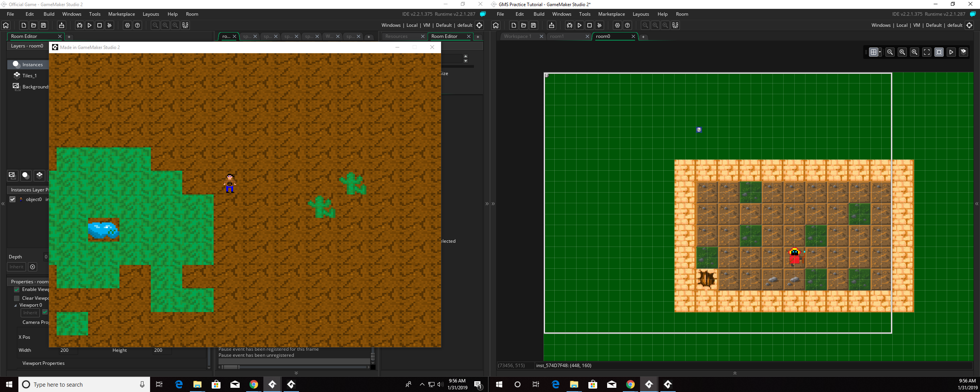Open the Marketplace menu
This screenshot has height=392, width=980.
(121, 14)
